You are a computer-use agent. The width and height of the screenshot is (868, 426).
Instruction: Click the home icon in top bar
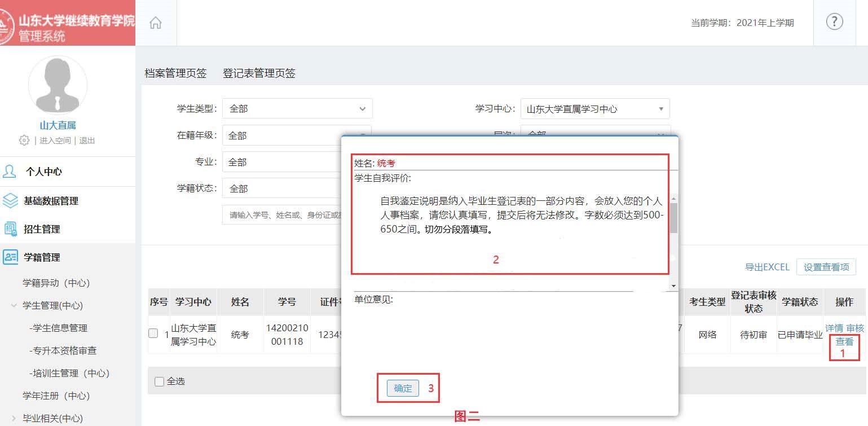[156, 23]
